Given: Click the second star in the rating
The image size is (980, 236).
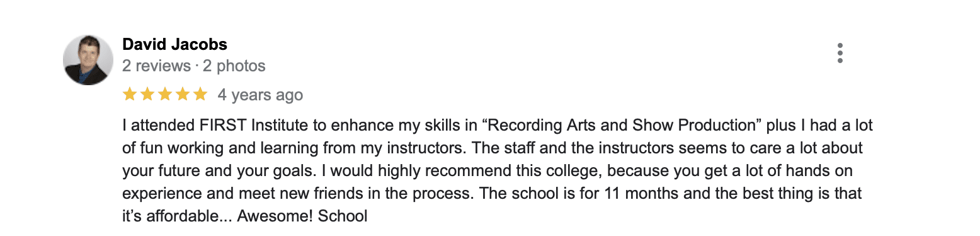Looking at the screenshot, I should coord(147,95).
